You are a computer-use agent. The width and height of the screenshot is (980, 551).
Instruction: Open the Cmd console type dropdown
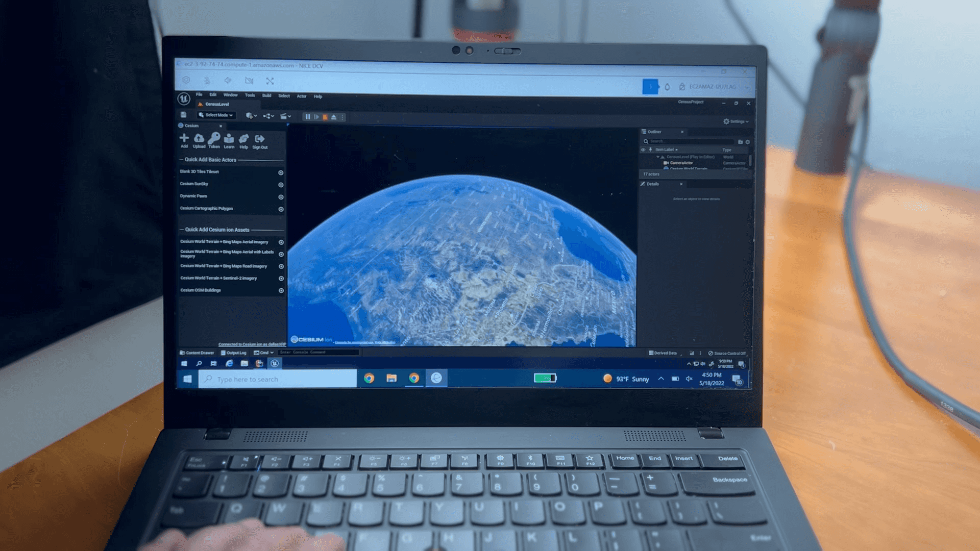(x=264, y=353)
